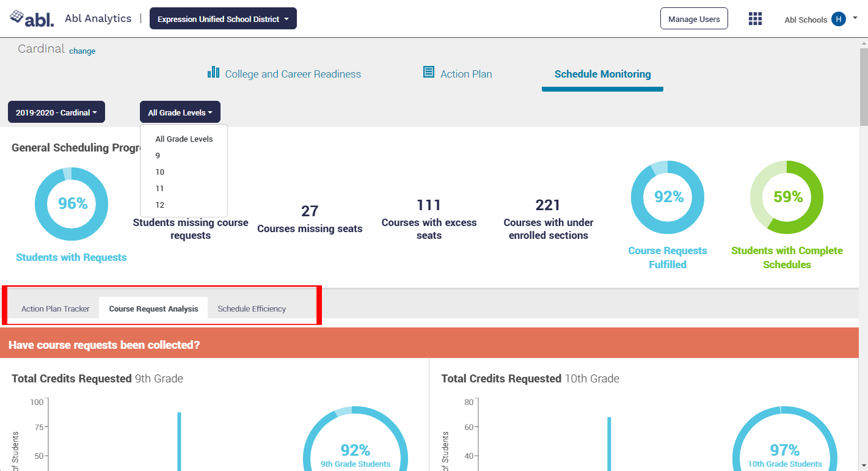This screenshot has width=868, height=471.
Task: Collapse the All Grade Levels dropdown
Action: point(180,112)
